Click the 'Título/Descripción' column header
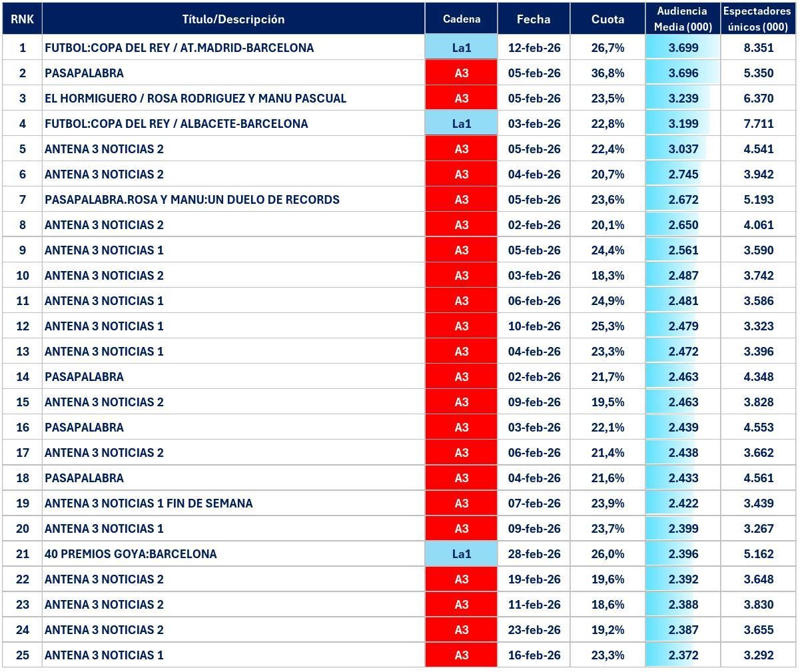 click(x=233, y=19)
